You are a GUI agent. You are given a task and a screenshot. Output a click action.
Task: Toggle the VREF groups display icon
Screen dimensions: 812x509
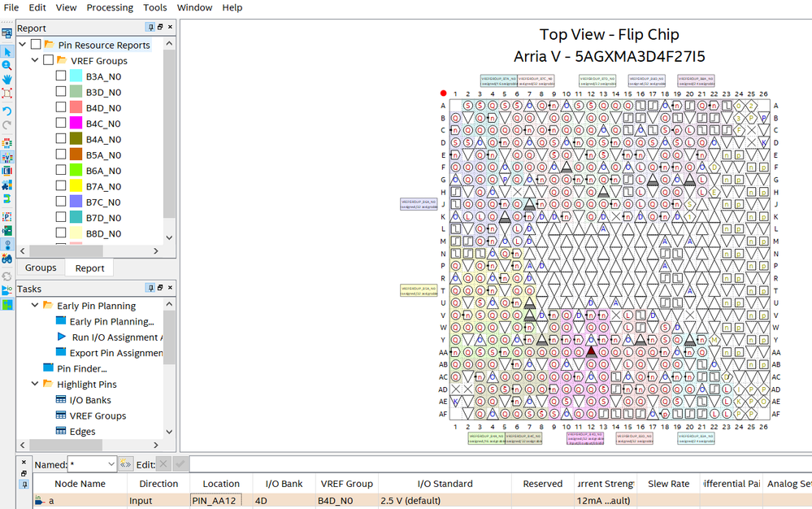tap(7, 157)
